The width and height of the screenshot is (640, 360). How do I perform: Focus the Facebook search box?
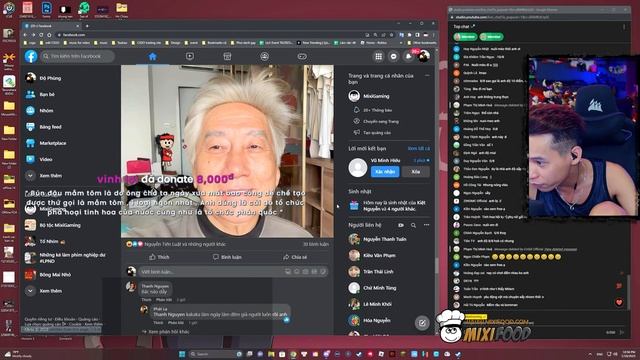[x=77, y=56]
